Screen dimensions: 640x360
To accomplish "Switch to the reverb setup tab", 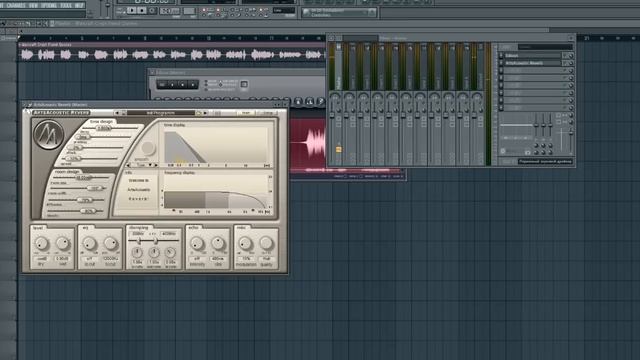I will (x=267, y=113).
